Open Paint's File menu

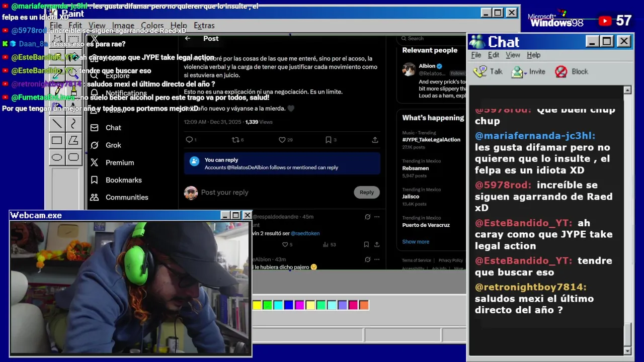[x=56, y=25]
